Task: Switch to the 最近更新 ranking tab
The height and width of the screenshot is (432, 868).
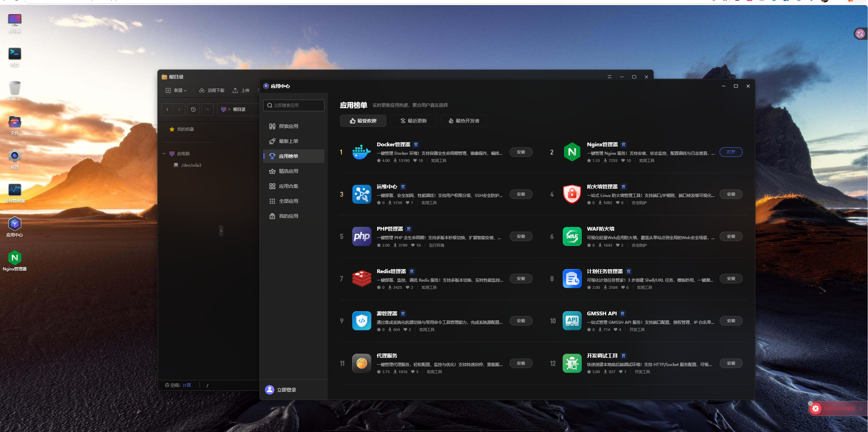Action: click(413, 121)
